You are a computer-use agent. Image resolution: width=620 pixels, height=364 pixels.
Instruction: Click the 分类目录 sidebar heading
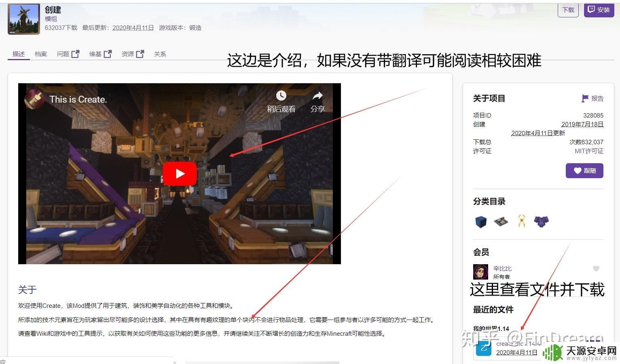489,201
